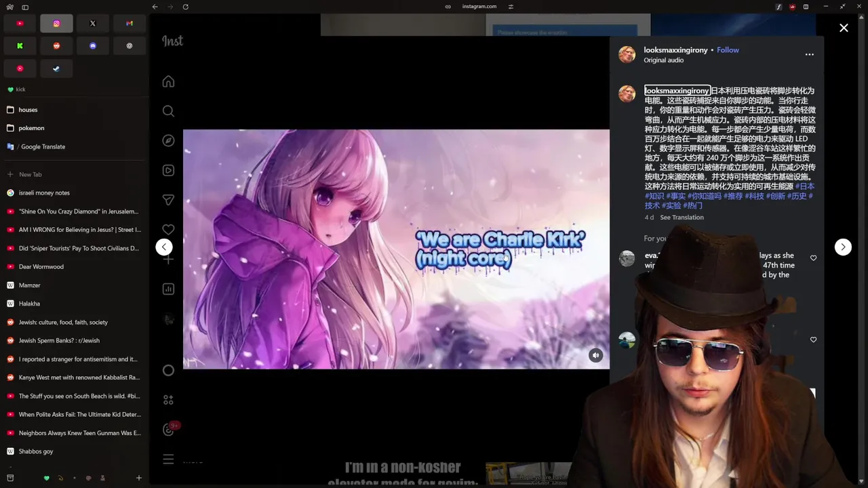Go to the previous post arrow
868x488 pixels.
click(x=164, y=247)
